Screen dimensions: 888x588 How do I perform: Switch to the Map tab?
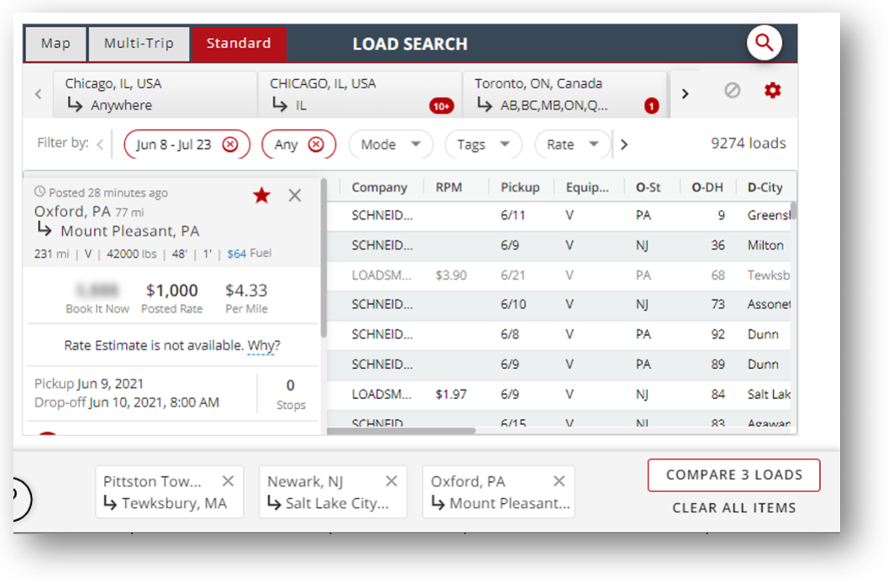(55, 44)
